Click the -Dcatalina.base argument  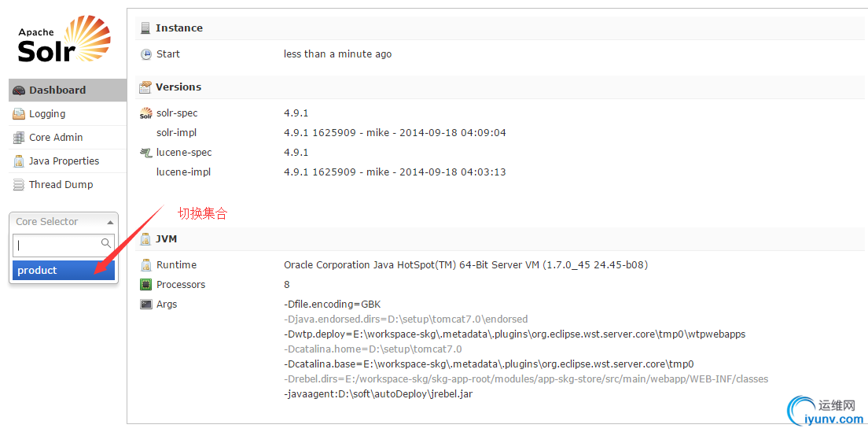click(x=489, y=364)
